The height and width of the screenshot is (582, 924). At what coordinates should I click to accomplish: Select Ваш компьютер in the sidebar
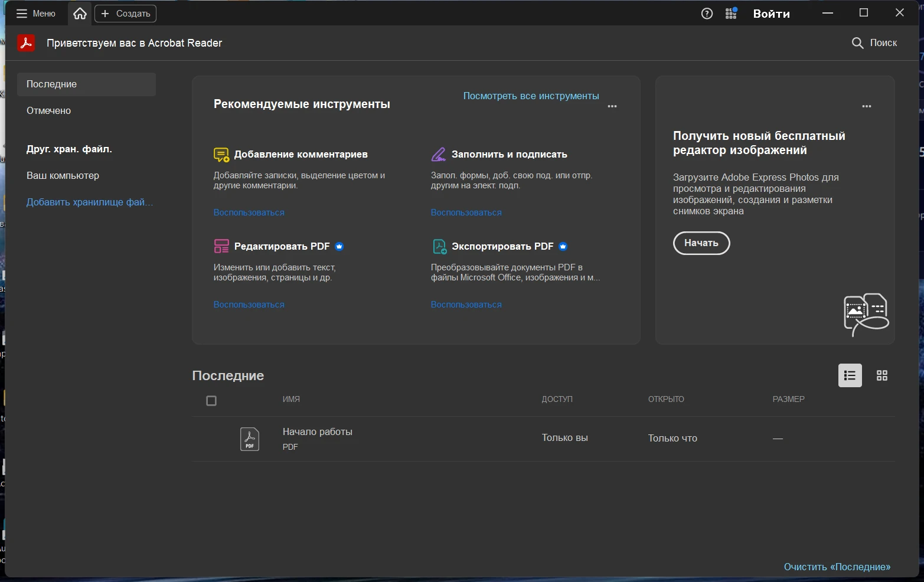click(x=63, y=176)
